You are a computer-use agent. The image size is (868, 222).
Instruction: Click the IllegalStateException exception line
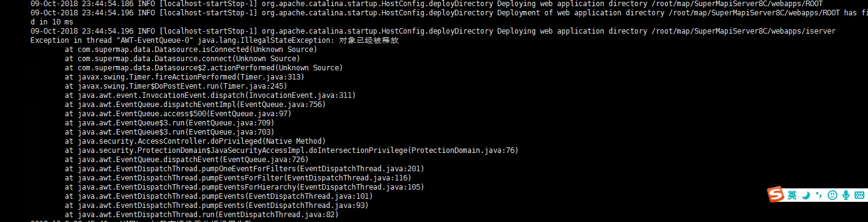[214, 40]
